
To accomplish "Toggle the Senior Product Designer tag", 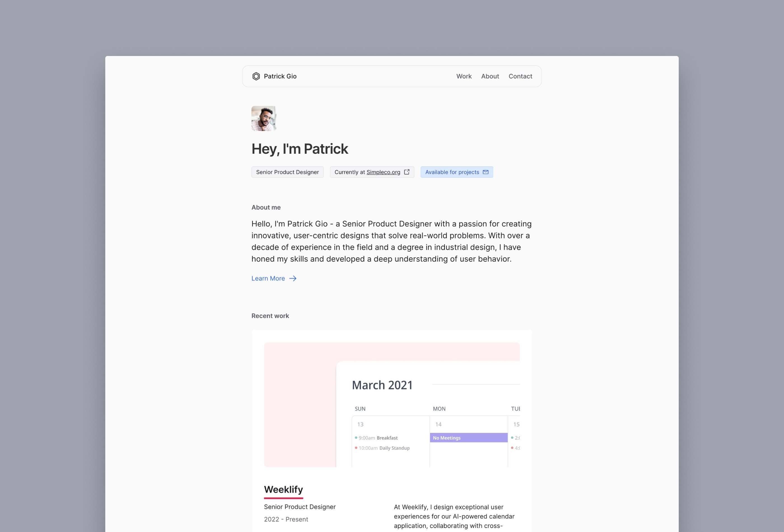I will click(287, 172).
